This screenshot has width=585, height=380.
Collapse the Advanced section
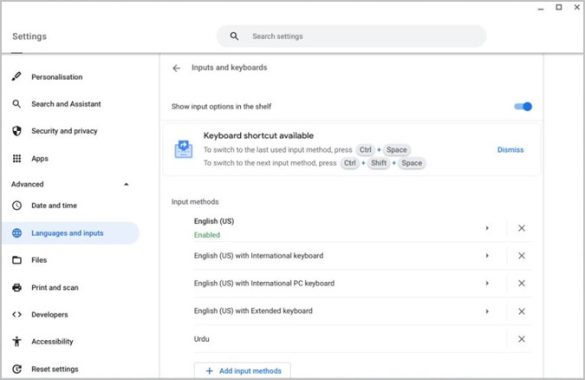126,184
